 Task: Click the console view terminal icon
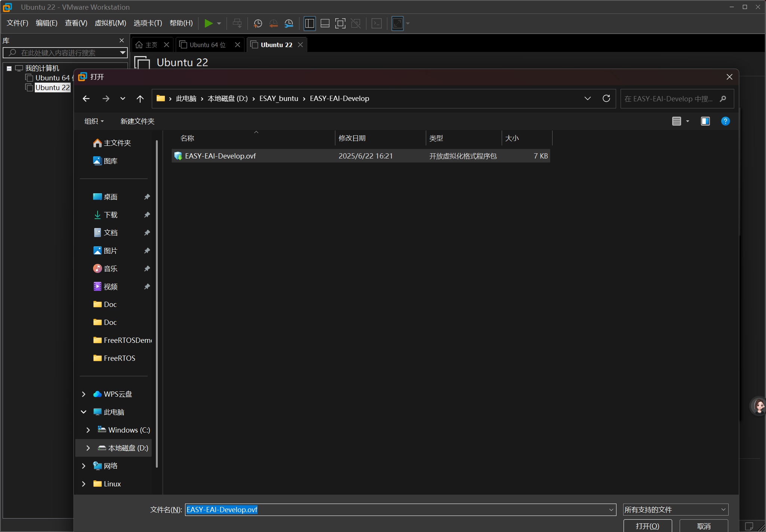[376, 24]
